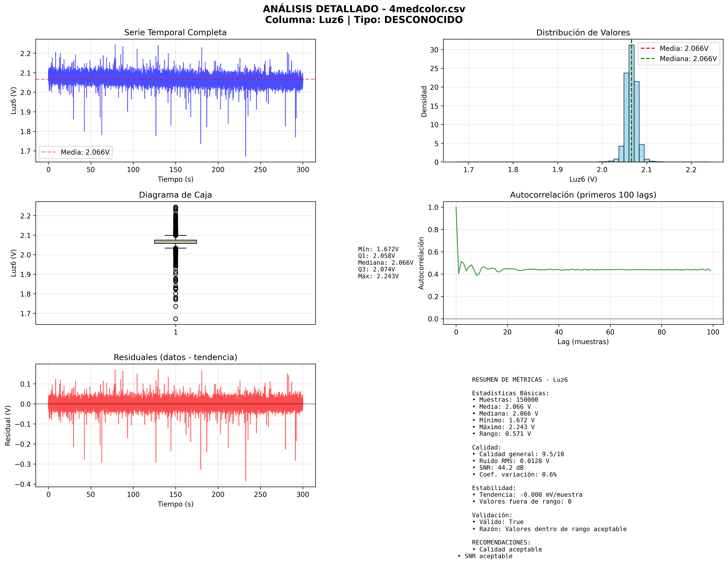Click the orange median box in boxplot

175,242
